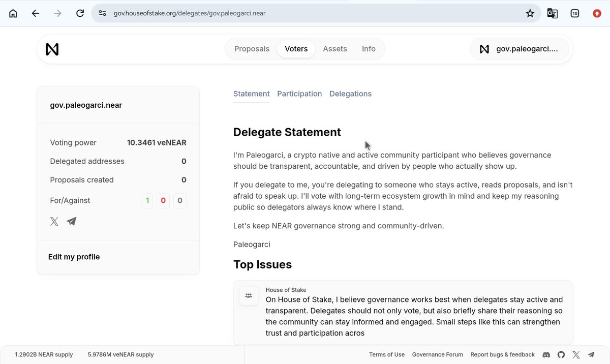Click the Delegate Statement heading
The height and width of the screenshot is (364, 610).
click(287, 132)
